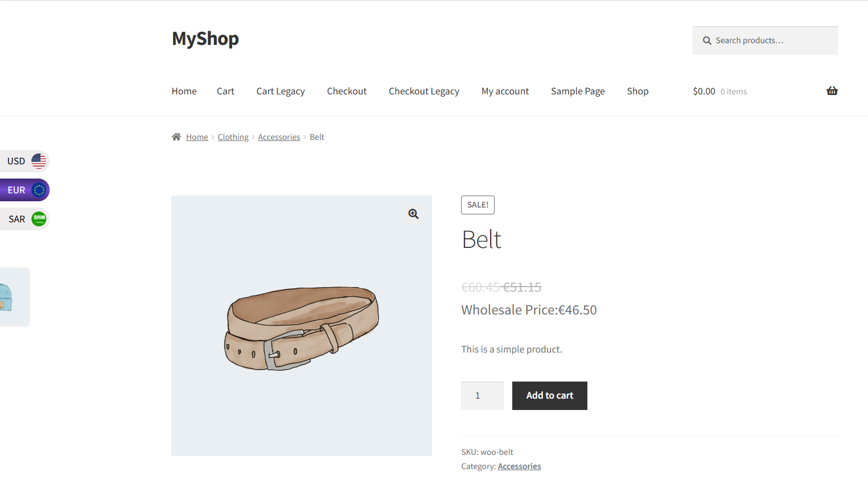The image size is (868, 493).
Task: Switch currency to SAR
Action: coord(24,219)
